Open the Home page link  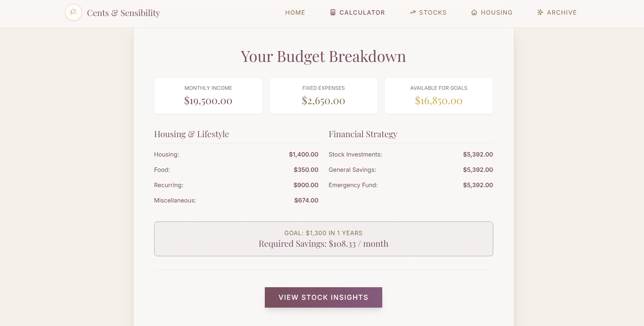pos(295,13)
